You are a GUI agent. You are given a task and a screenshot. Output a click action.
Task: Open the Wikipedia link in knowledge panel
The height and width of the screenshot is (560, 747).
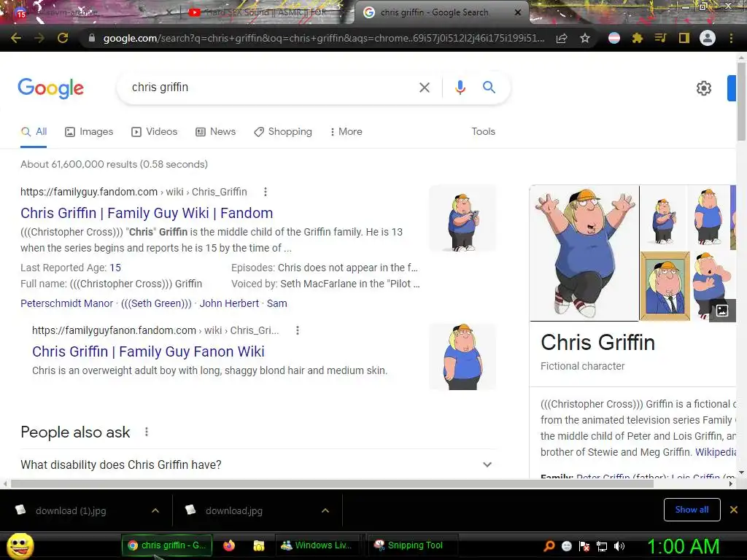[x=716, y=452]
